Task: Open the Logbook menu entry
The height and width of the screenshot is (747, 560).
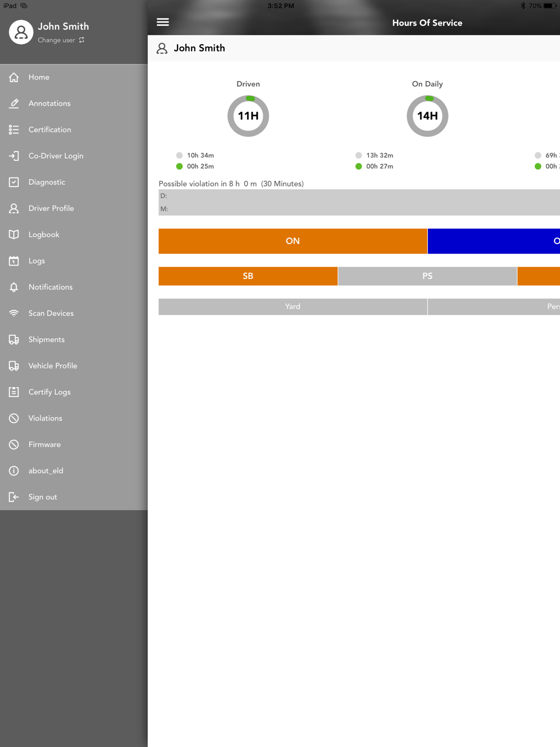Action: coord(74,235)
